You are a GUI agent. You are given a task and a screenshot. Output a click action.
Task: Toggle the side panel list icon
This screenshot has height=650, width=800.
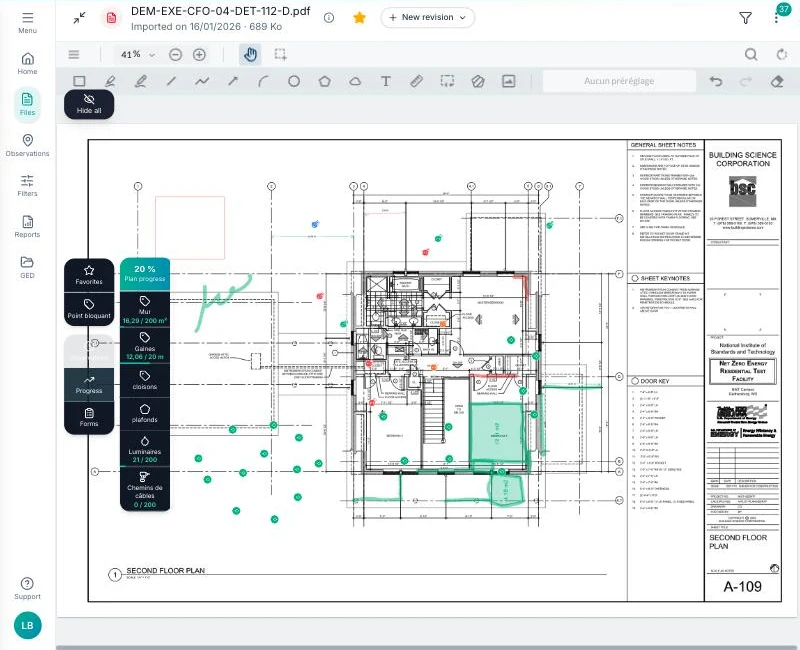click(x=74, y=54)
